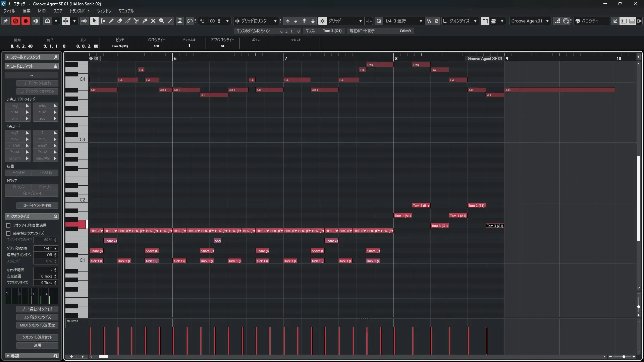Open the トランスポート menu

pos(80,11)
